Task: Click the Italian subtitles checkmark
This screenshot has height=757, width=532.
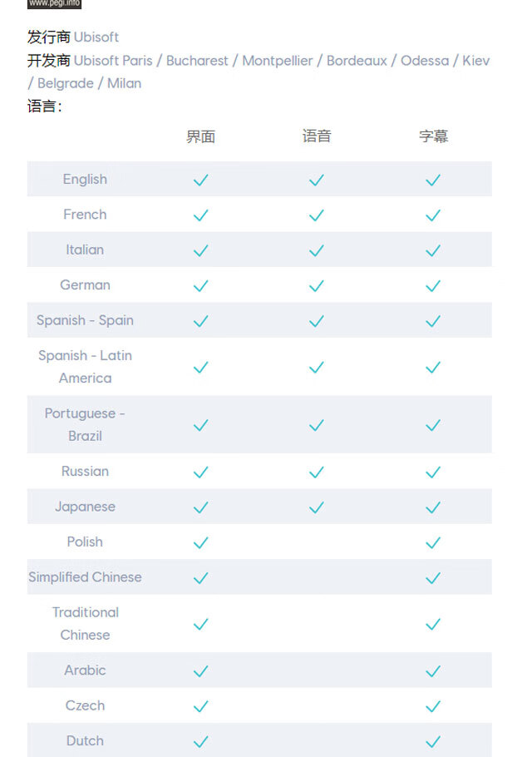Action: click(x=433, y=250)
